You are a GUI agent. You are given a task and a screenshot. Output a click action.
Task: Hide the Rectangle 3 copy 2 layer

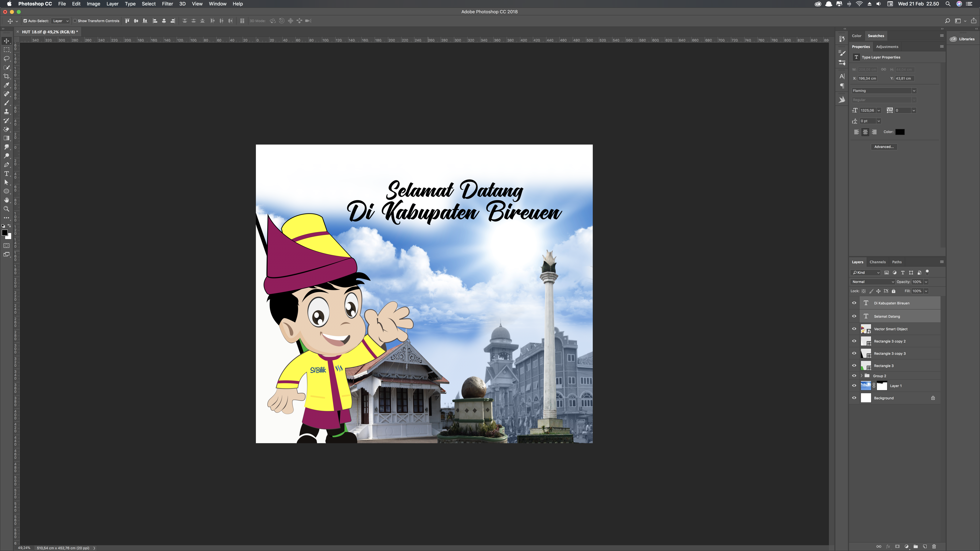[x=854, y=341]
